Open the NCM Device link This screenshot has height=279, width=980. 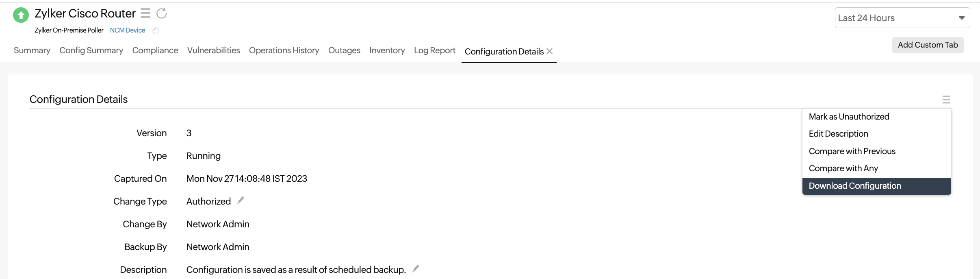click(128, 31)
